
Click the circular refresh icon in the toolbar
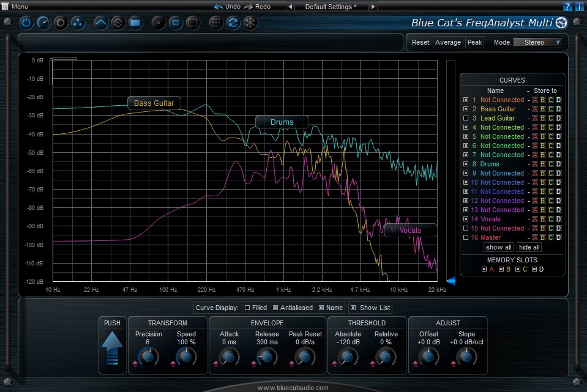pyautogui.click(x=233, y=23)
